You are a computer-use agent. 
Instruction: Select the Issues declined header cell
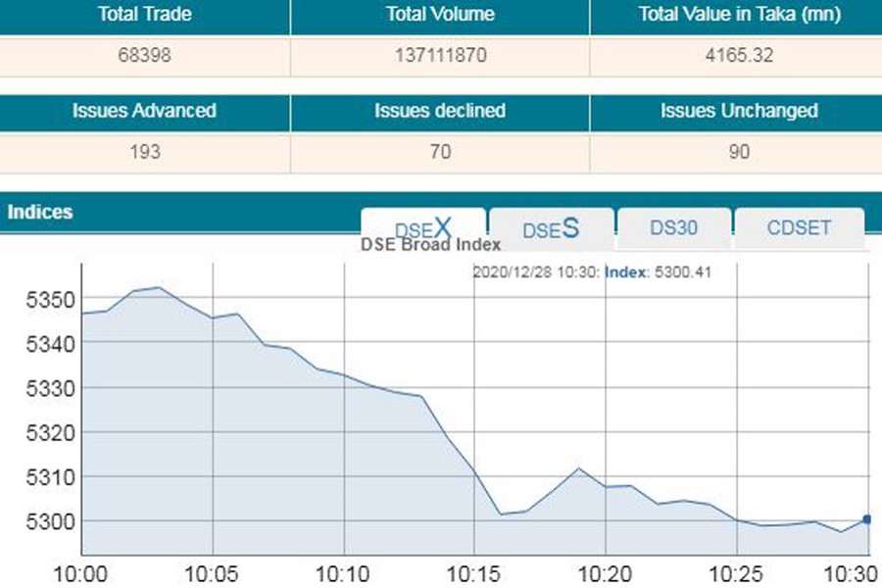pos(440,111)
